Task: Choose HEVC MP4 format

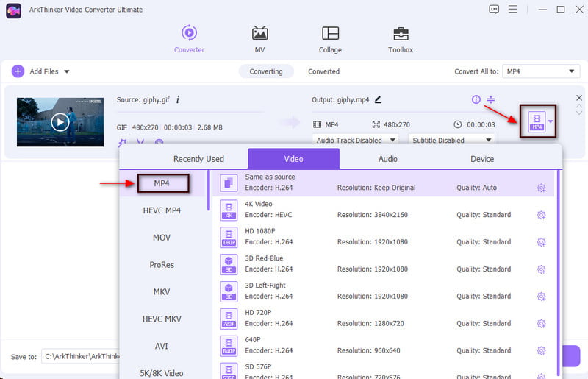Action: (x=162, y=210)
